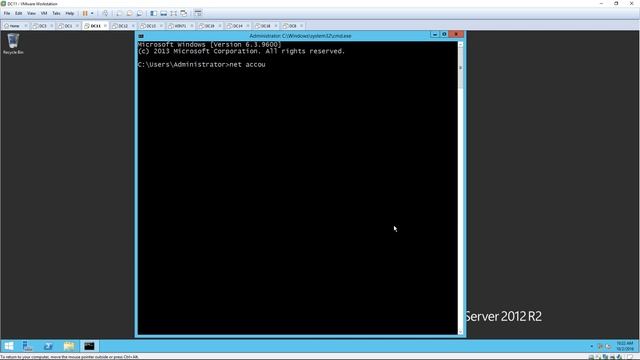Click the guest network tray icon

click(609, 346)
